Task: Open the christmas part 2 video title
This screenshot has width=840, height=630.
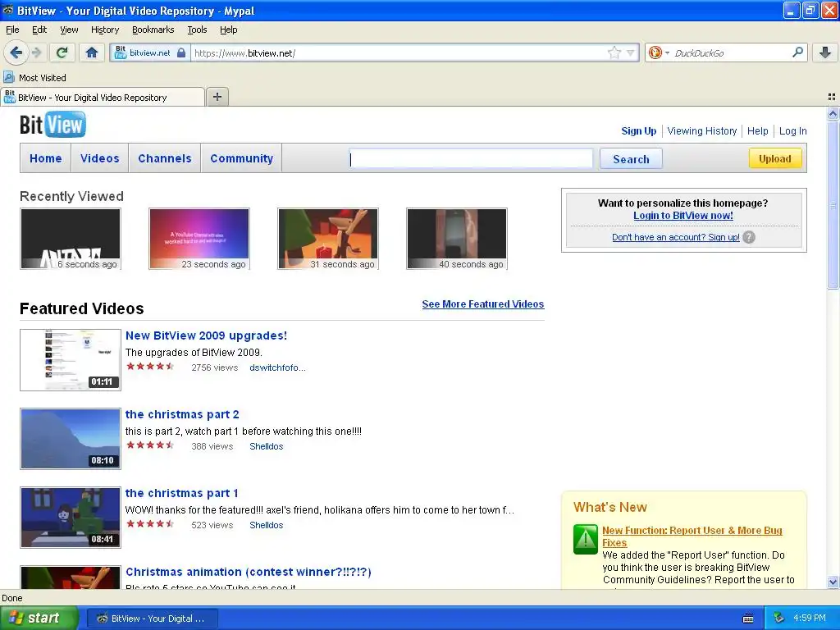Action: [182, 414]
